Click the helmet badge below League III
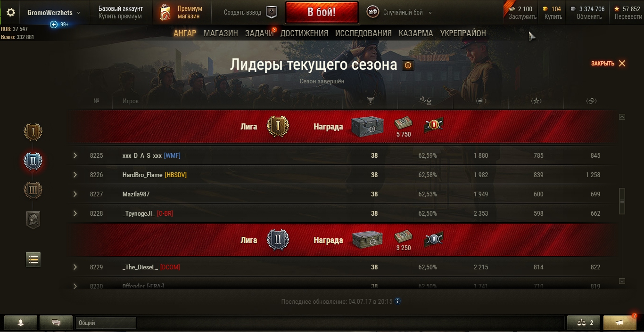The width and height of the screenshot is (644, 332). (x=33, y=219)
